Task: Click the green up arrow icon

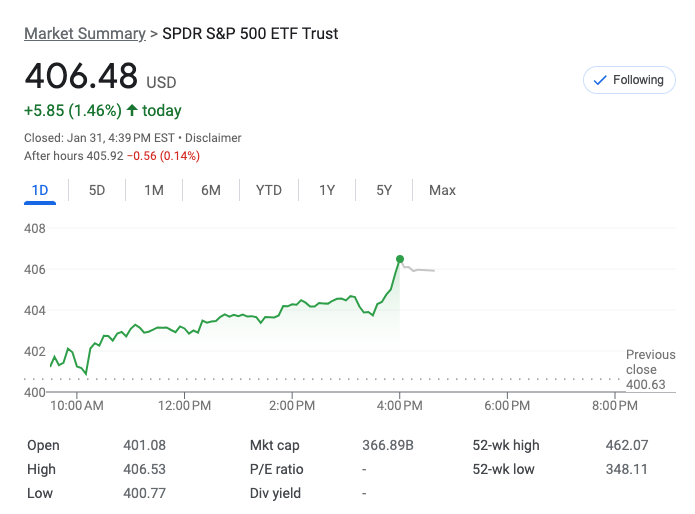Action: (132, 110)
